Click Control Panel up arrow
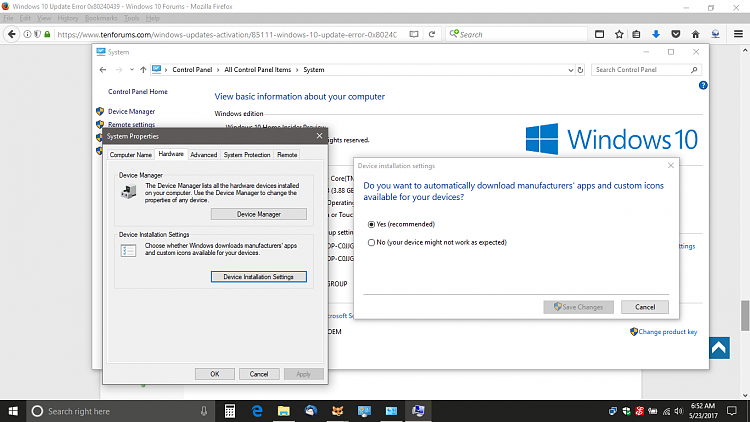Screen dimensions: 750x422 (143, 70)
